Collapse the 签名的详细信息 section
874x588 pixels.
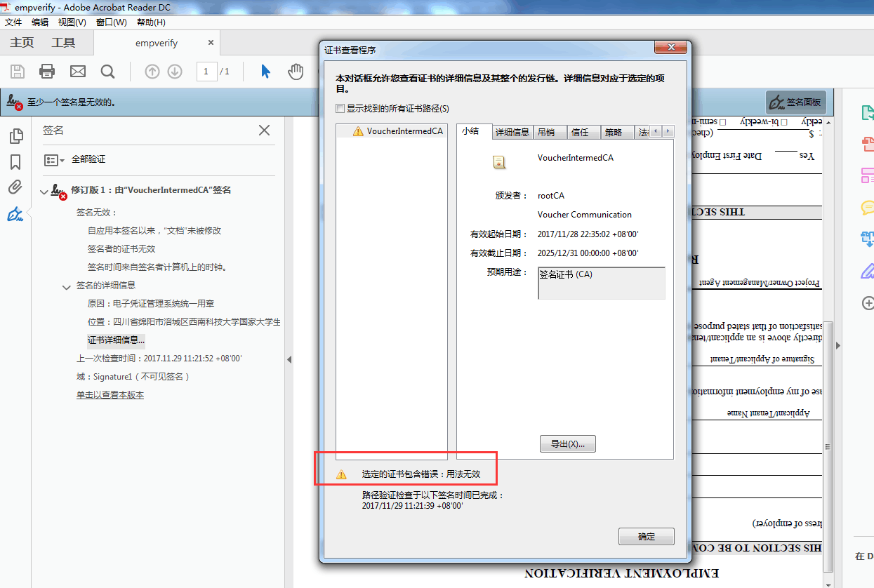67,286
